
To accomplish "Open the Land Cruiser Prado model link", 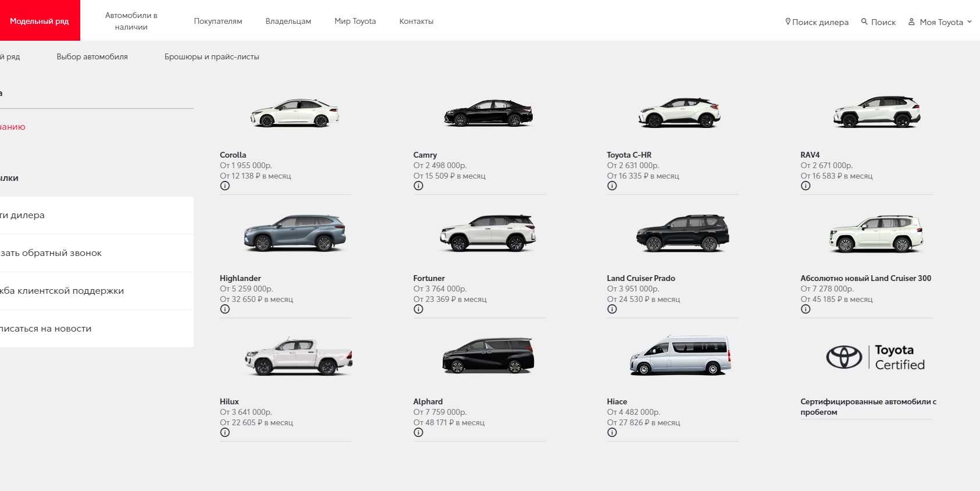I will tap(641, 278).
